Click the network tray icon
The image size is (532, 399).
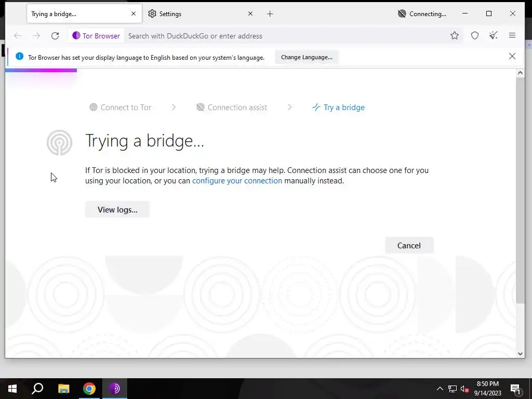(x=453, y=389)
